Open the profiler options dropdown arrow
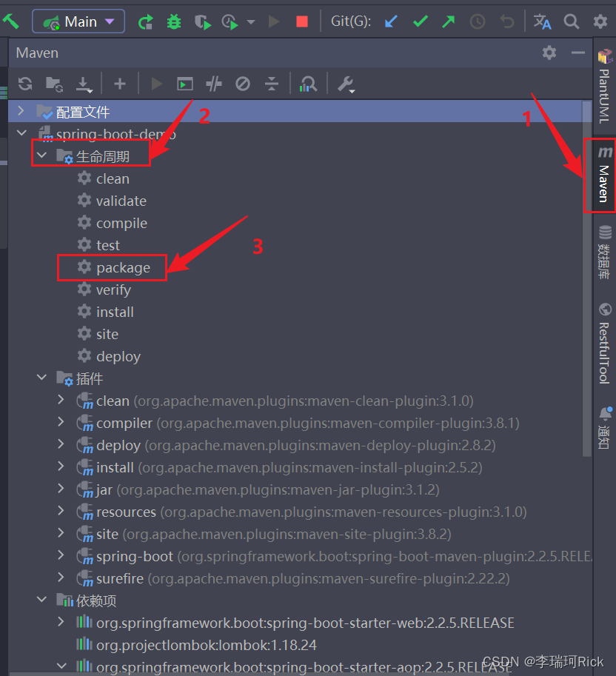The image size is (616, 676). (x=251, y=21)
